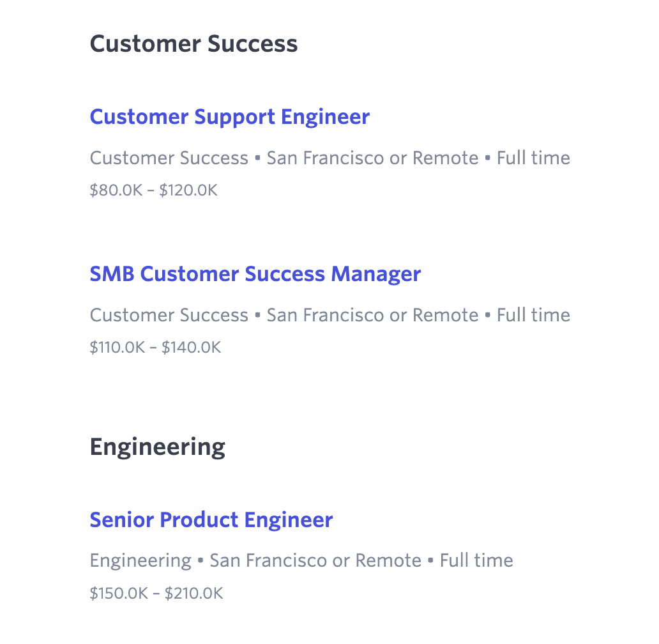Screen dimensions: 659x644
Task: Click the Customer Success section heading
Action: pos(193,43)
